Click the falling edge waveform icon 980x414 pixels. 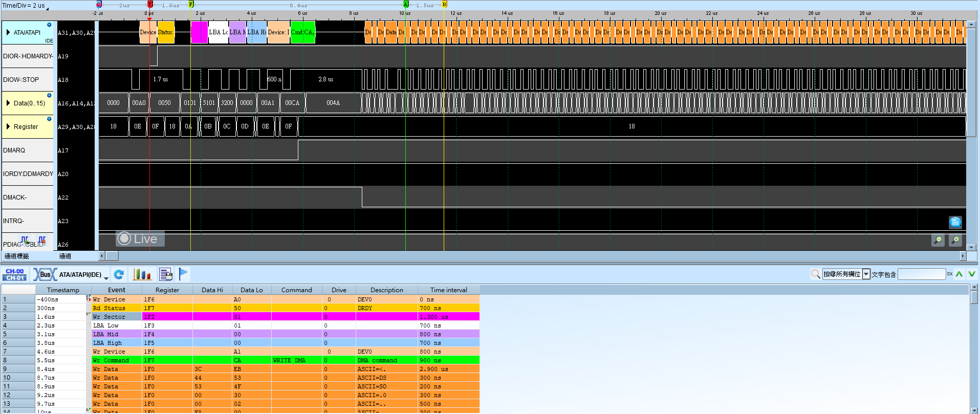click(42, 240)
